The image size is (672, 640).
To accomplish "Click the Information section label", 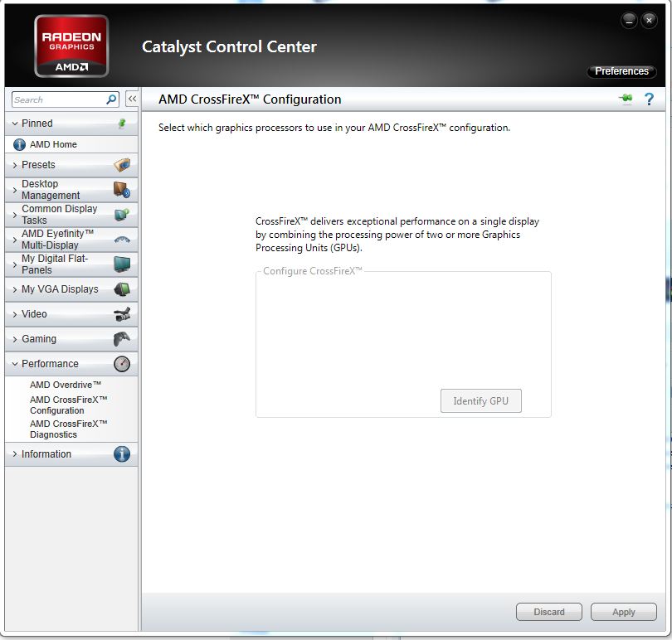I will [46, 454].
